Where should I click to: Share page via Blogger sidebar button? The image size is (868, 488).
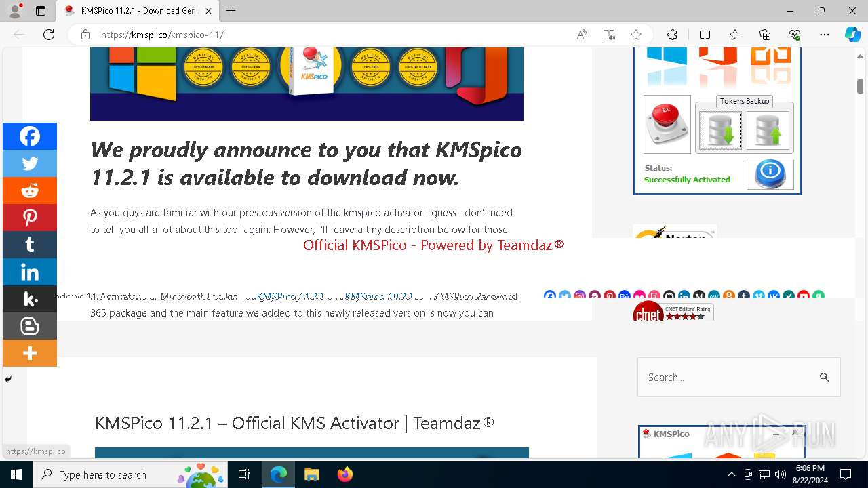click(30, 326)
